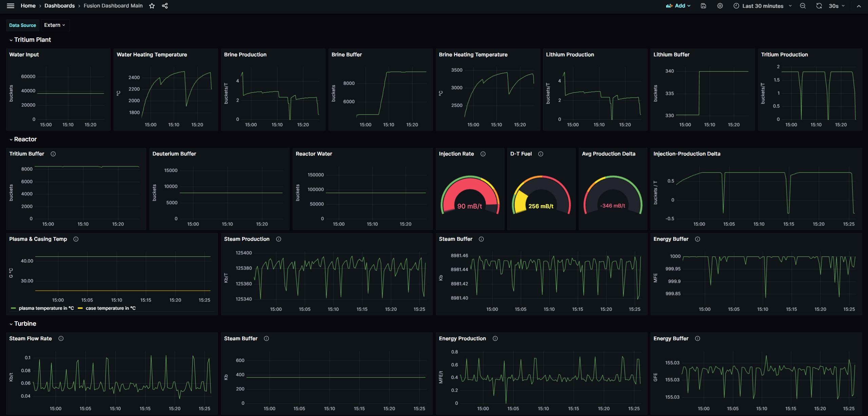Collapse top toolbar with chevron-up icon
Image resolution: width=868 pixels, height=416 pixels.
click(859, 6)
